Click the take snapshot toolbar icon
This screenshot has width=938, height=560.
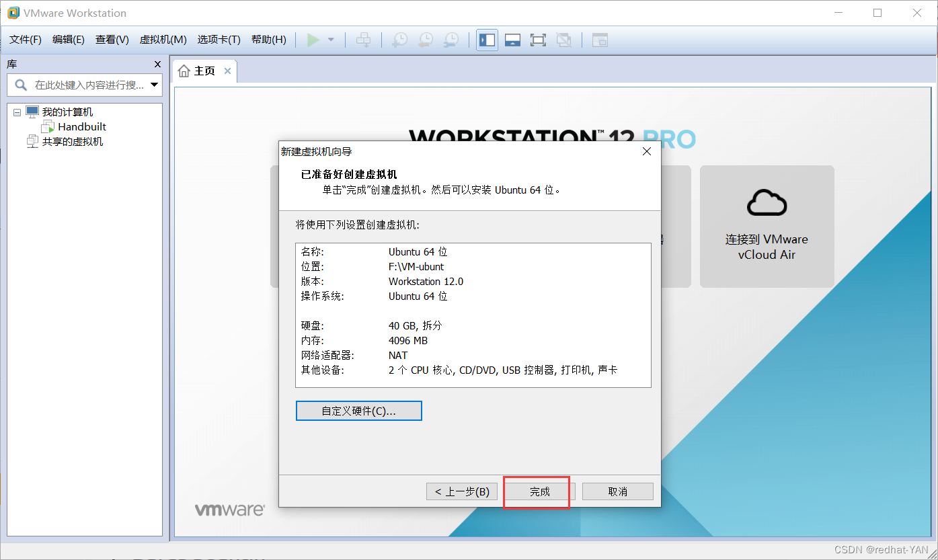tap(399, 40)
